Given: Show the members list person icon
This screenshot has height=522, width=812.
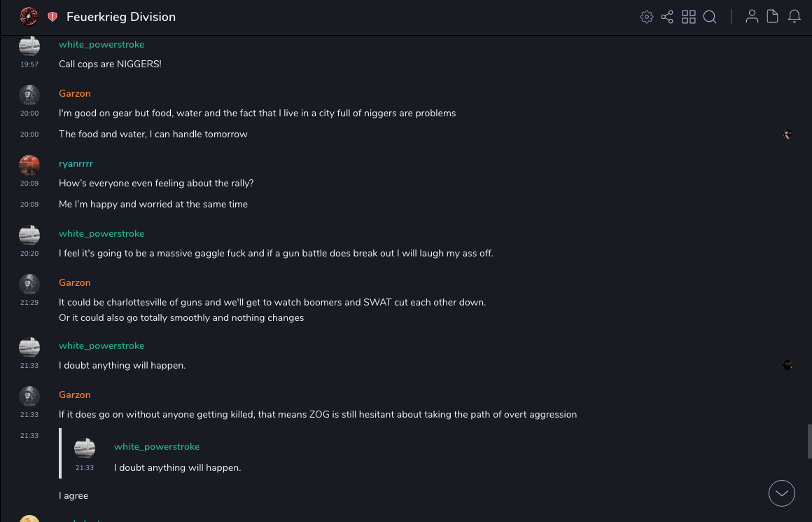Looking at the screenshot, I should (x=752, y=17).
